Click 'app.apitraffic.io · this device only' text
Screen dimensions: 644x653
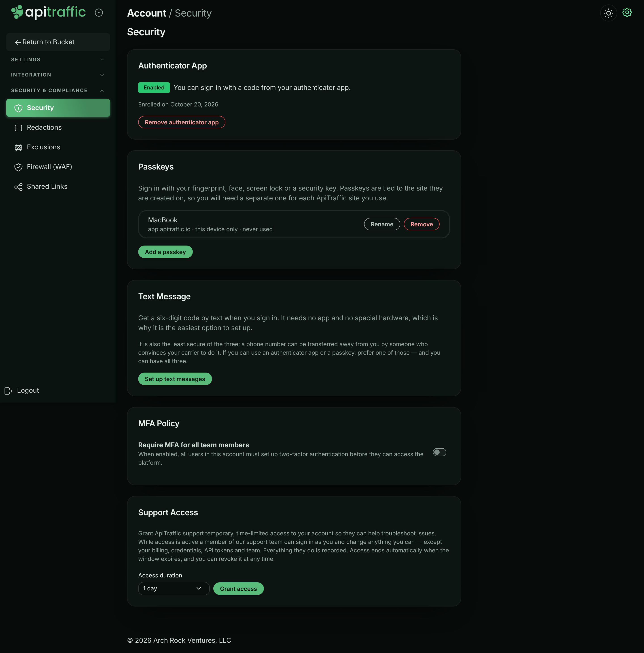[x=193, y=229]
